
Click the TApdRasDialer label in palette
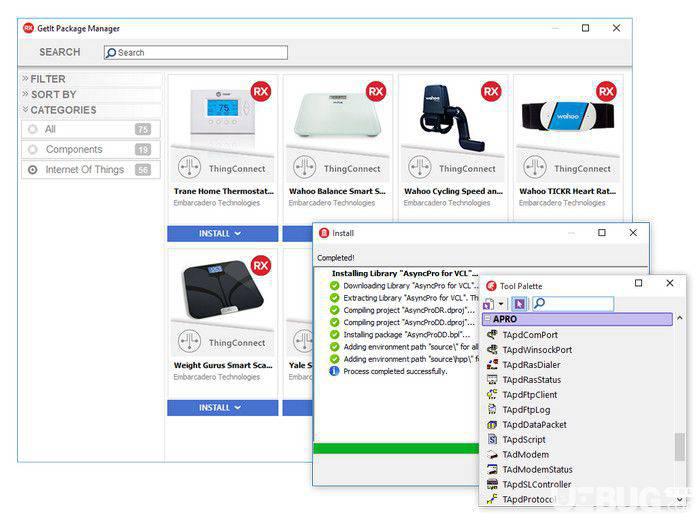point(531,365)
